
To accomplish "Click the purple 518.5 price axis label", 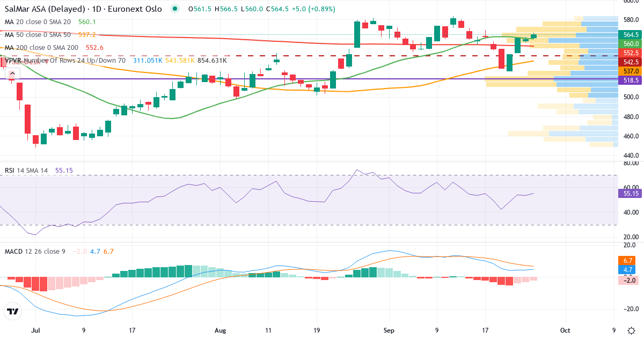I will click(631, 80).
